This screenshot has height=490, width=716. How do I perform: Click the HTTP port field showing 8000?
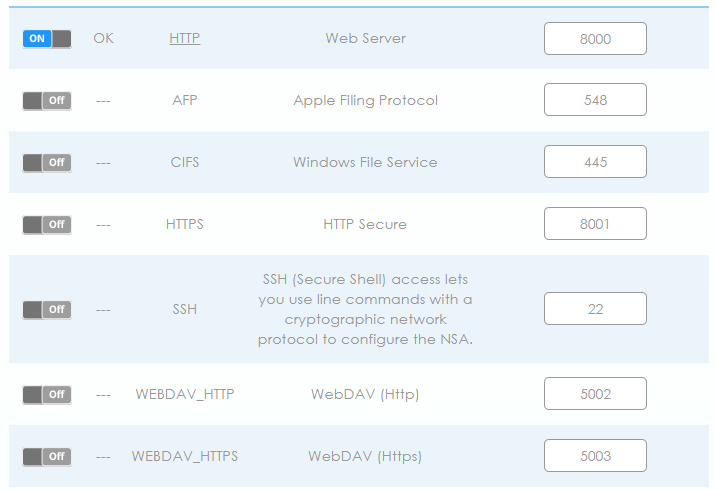click(x=595, y=39)
